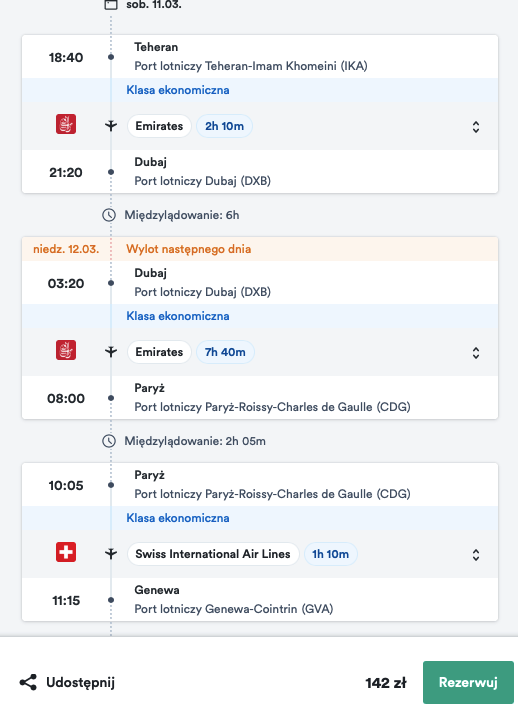Click the clock icon beside Międzylądowanie: 2h 05m

109,441
